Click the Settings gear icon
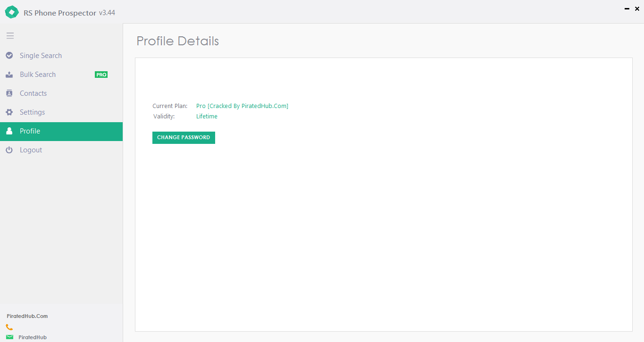644x342 pixels. tap(9, 112)
